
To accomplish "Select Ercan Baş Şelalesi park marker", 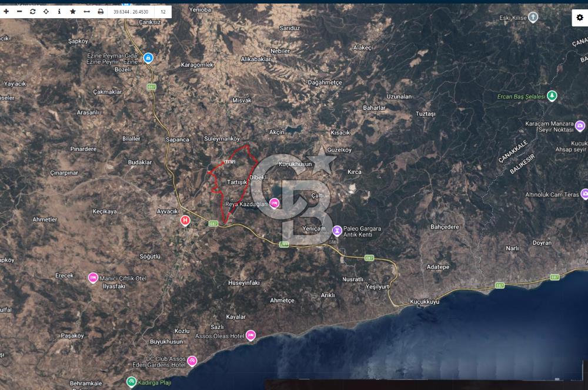I will [552, 96].
